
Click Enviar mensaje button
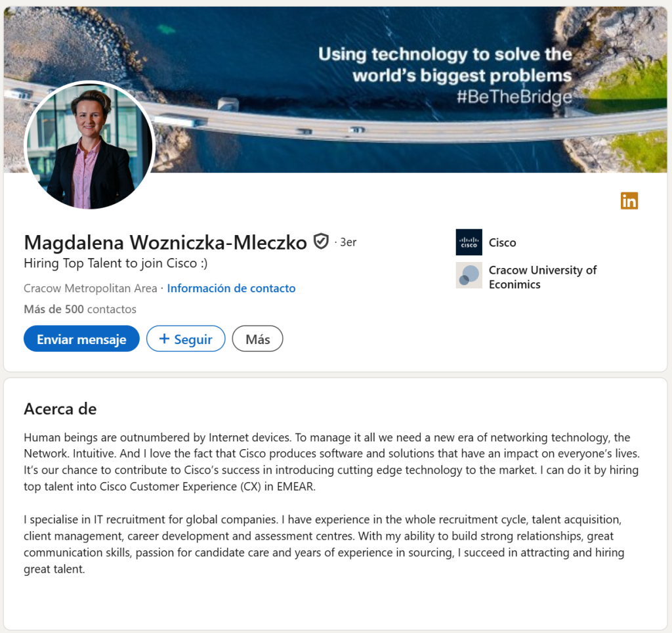81,339
